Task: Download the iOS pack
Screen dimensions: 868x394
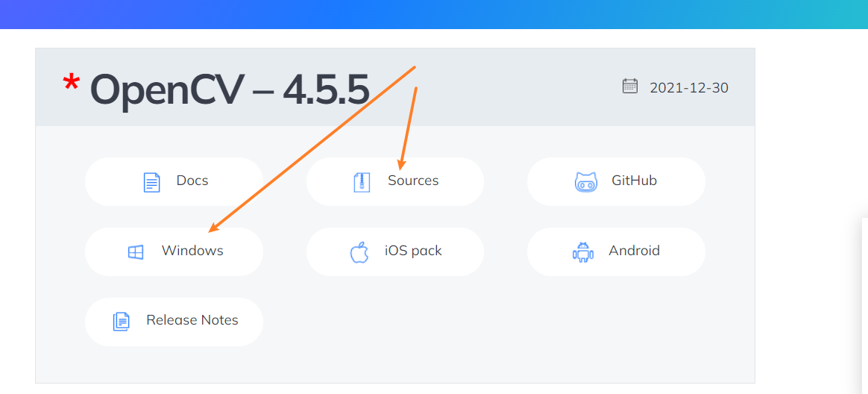Action: click(394, 251)
